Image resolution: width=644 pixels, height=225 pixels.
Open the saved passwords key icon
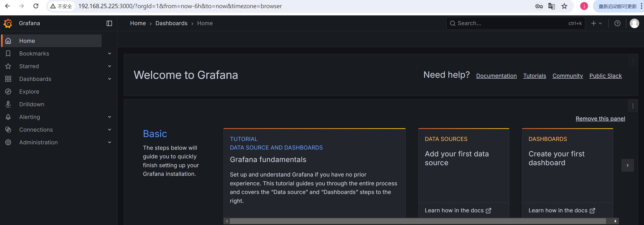coord(539,6)
